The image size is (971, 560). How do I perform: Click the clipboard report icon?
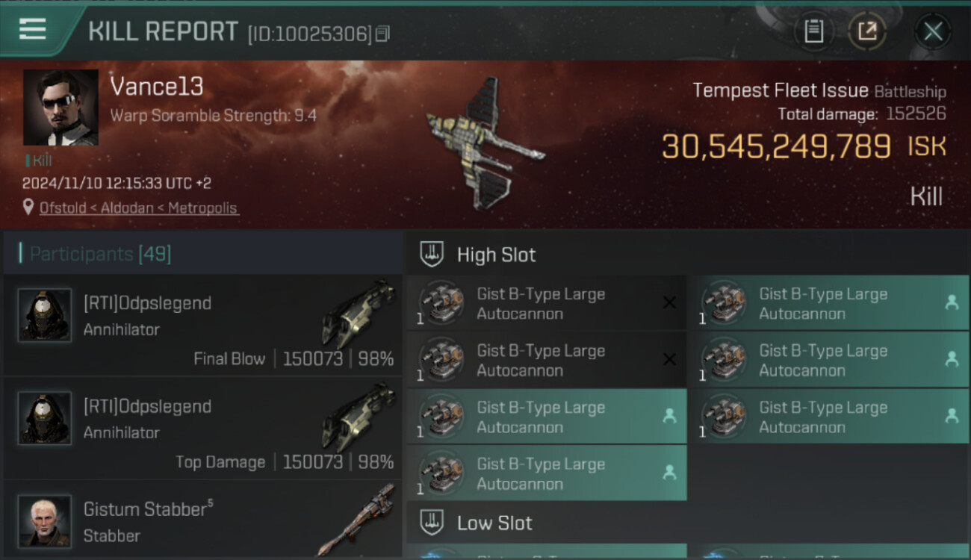point(813,31)
